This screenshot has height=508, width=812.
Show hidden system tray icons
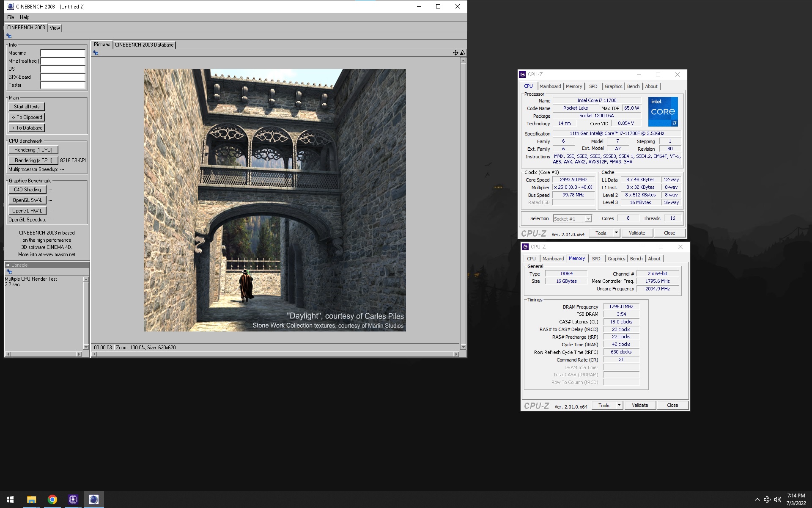[757, 500]
